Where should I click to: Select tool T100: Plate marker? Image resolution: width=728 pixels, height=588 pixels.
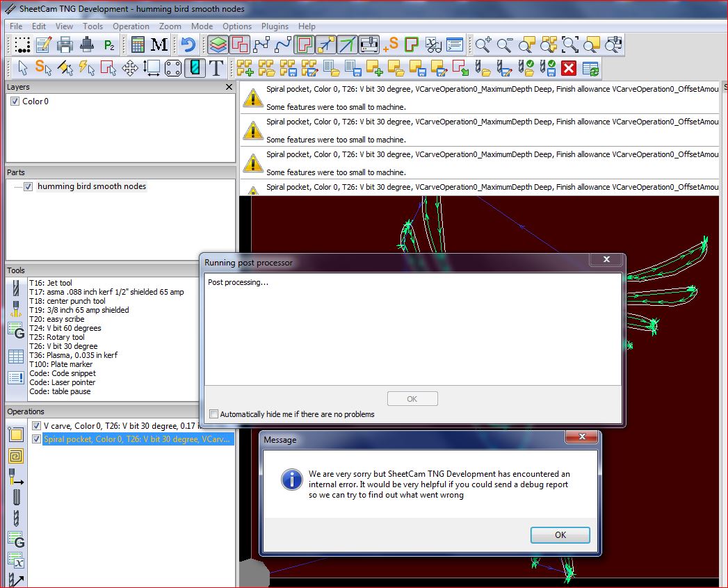tap(60, 364)
